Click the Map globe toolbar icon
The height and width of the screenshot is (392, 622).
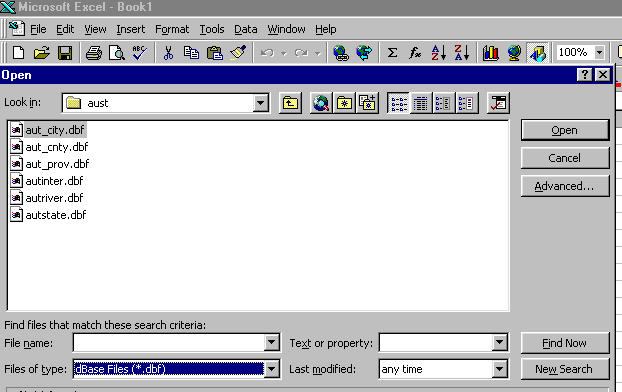coord(514,52)
